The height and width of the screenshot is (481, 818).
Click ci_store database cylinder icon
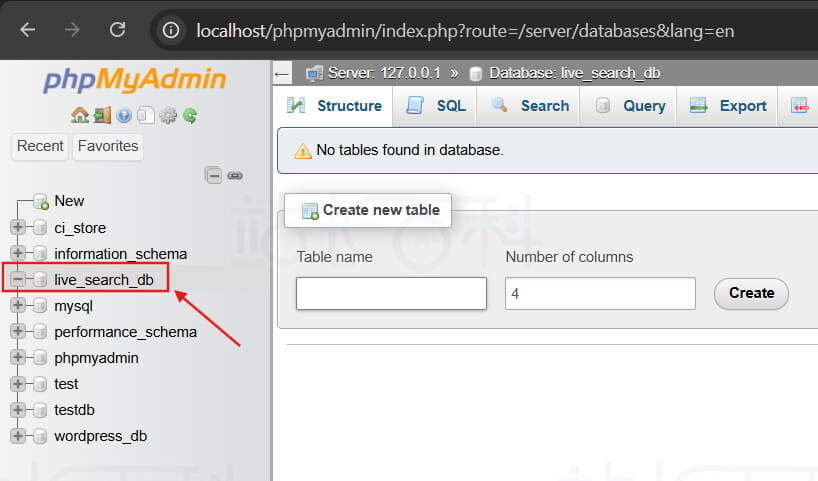click(x=40, y=227)
